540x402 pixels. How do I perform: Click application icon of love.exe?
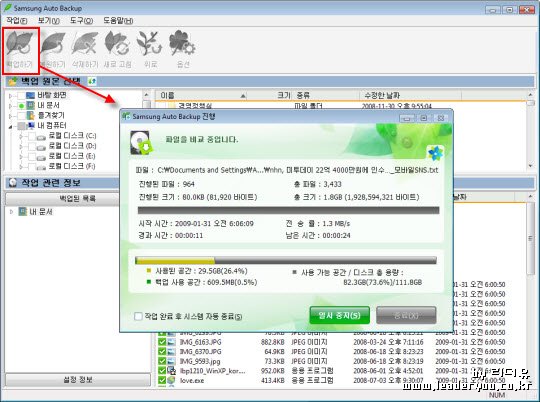click(x=171, y=381)
